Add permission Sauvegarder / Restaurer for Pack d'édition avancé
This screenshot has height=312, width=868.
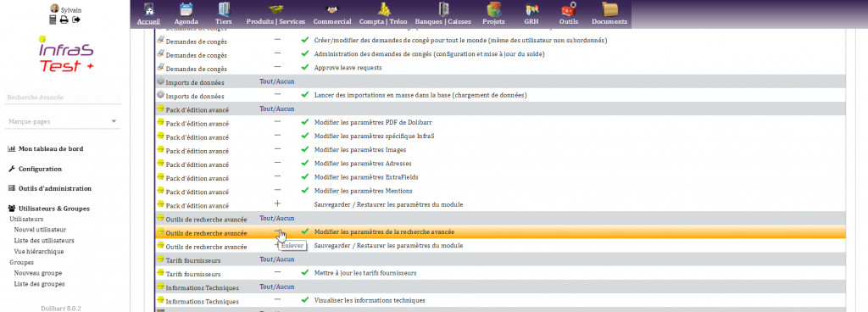[x=277, y=203]
